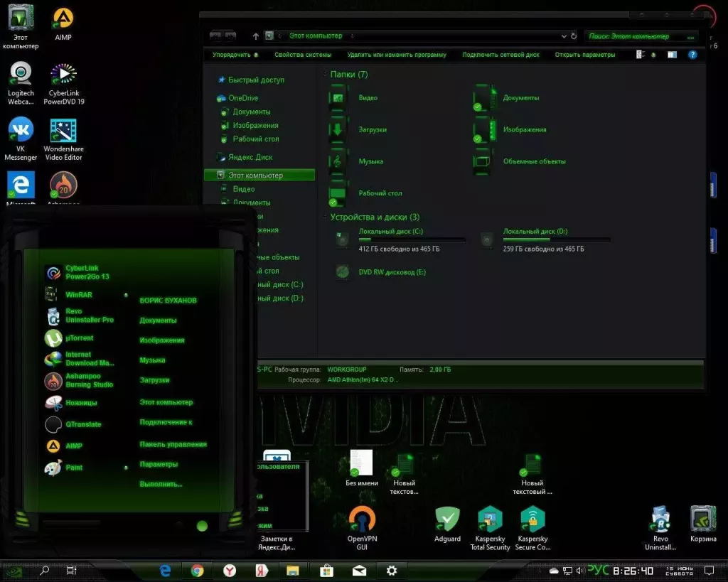Open Mail app on taskbar
The height and width of the screenshot is (582, 728).
(359, 571)
